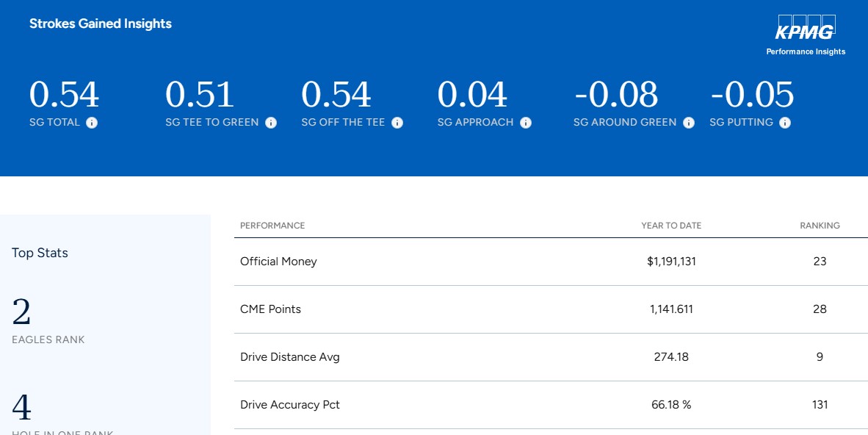Image resolution: width=868 pixels, height=435 pixels.
Task: Click the Strokes Gained Insights heading
Action: click(x=100, y=24)
